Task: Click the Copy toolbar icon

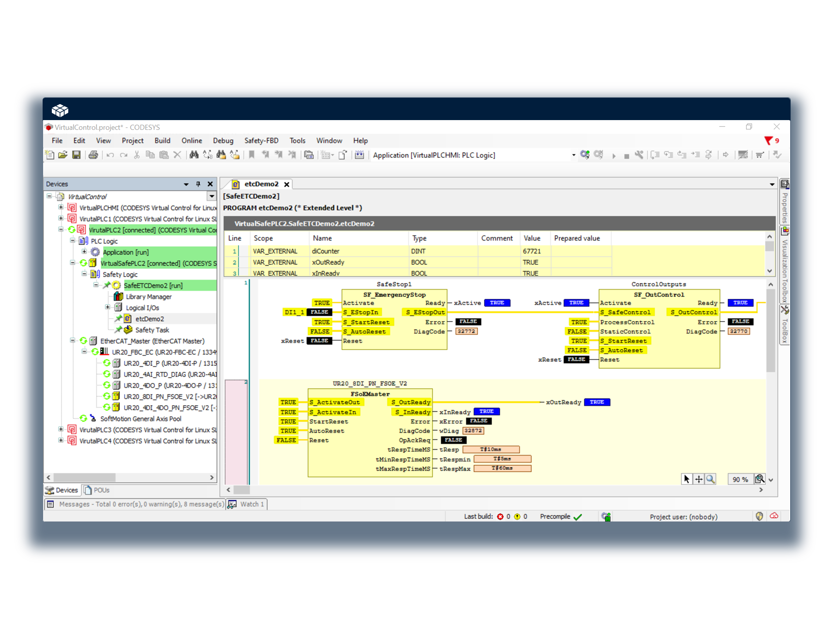Action: 151,155
